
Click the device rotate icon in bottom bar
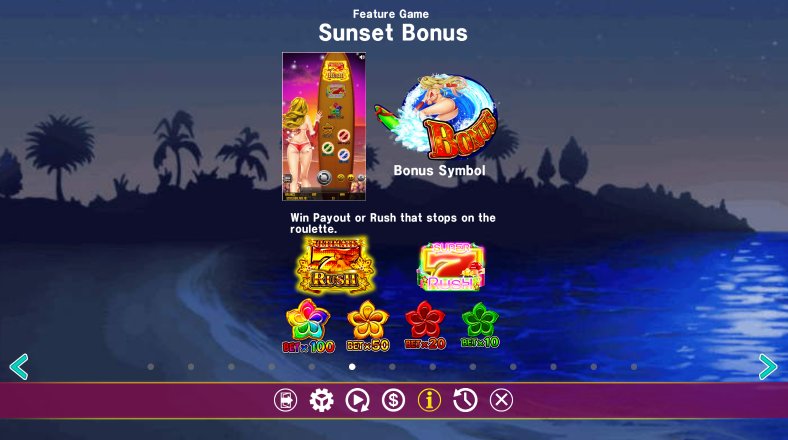point(285,400)
